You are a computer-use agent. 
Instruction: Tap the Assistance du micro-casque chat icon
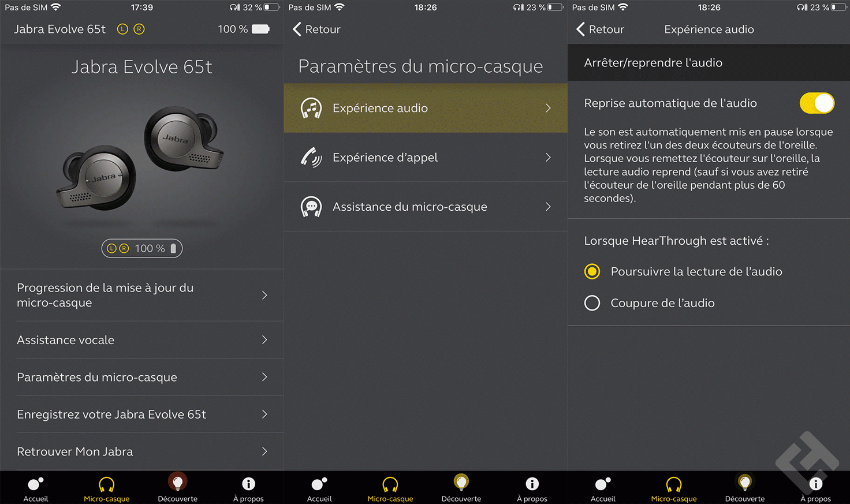(x=311, y=207)
